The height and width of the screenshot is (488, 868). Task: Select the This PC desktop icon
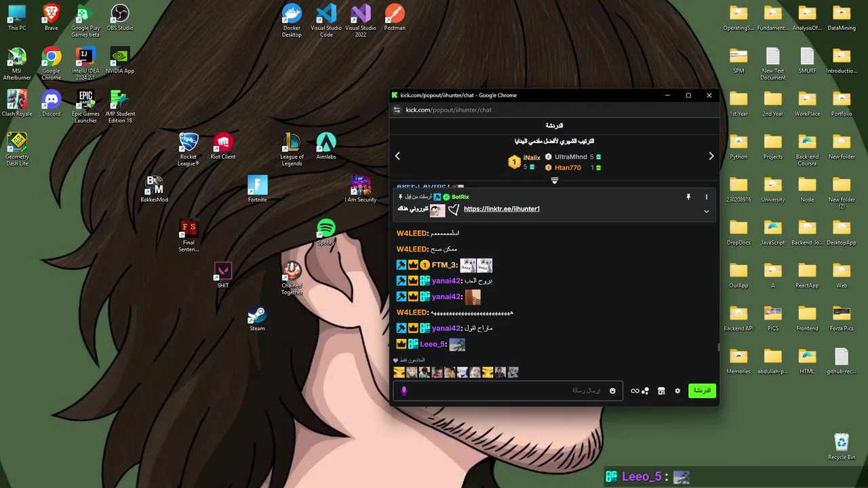(x=17, y=18)
